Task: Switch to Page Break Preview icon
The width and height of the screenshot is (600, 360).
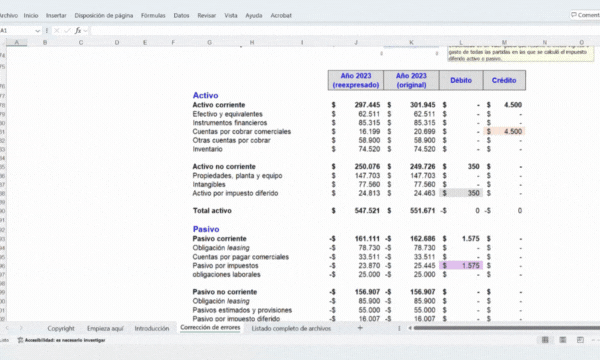Action: [580, 340]
